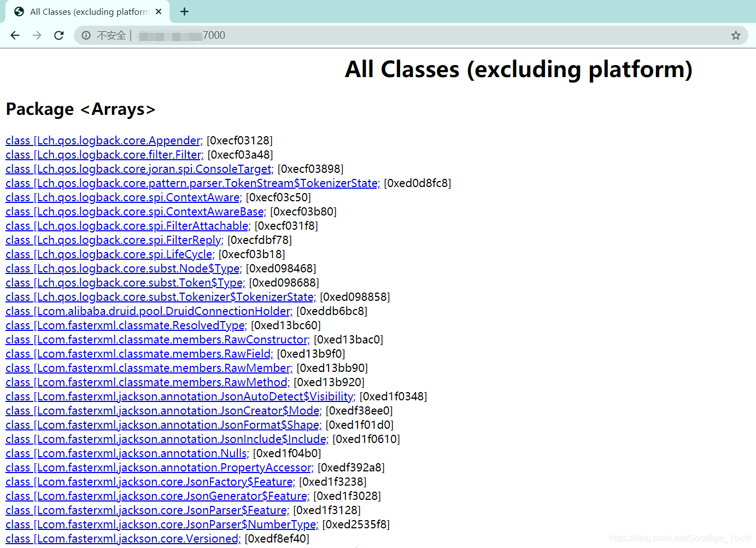The image size is (756, 548).
Task: Open classmate.ResolvedType class link
Action: pos(126,325)
